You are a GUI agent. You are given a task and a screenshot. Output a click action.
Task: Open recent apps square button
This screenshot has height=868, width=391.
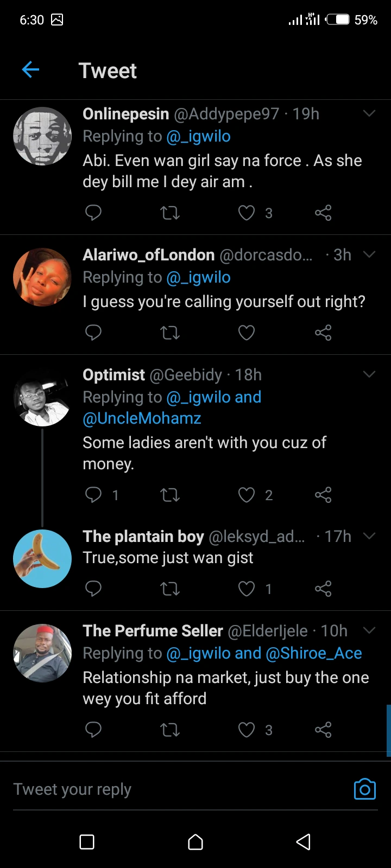87,842
